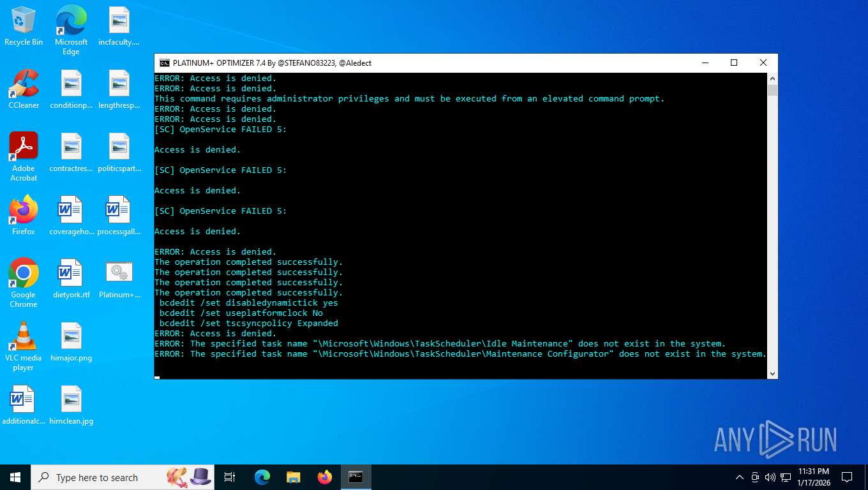Image resolution: width=868 pixels, height=490 pixels.
Task: Click the console scrollbar up arrow
Action: point(772,78)
